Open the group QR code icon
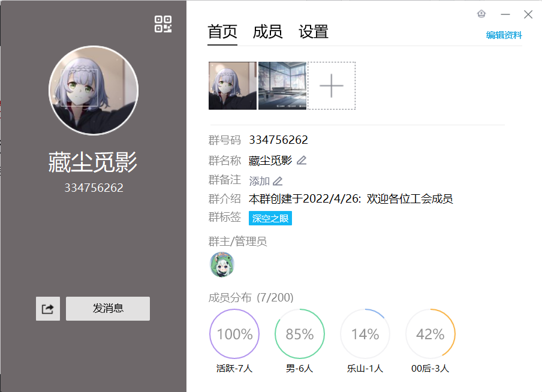This screenshot has height=392, width=542. click(163, 24)
